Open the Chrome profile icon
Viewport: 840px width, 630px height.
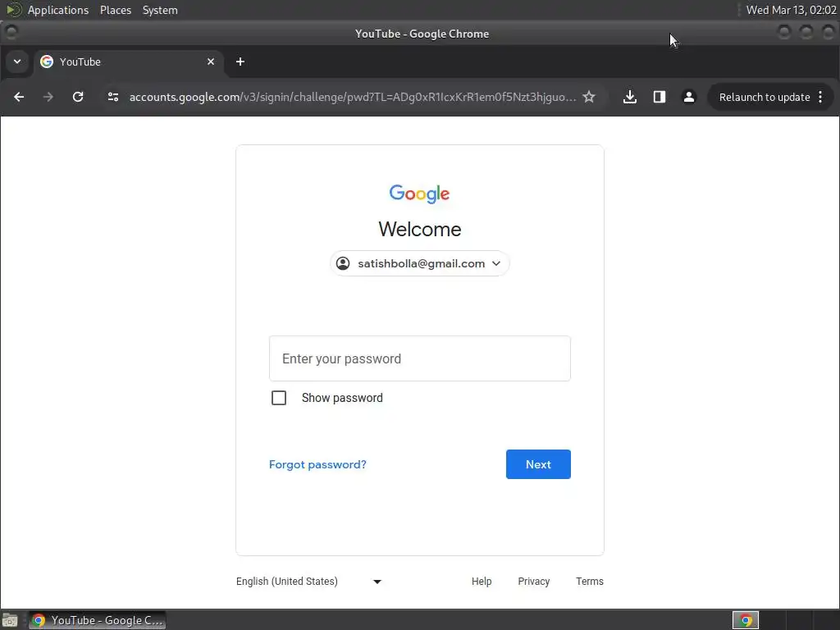tap(689, 97)
